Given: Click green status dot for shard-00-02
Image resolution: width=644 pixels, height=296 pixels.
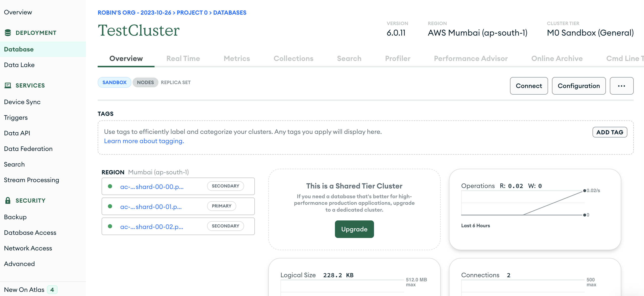Looking at the screenshot, I should point(110,226).
